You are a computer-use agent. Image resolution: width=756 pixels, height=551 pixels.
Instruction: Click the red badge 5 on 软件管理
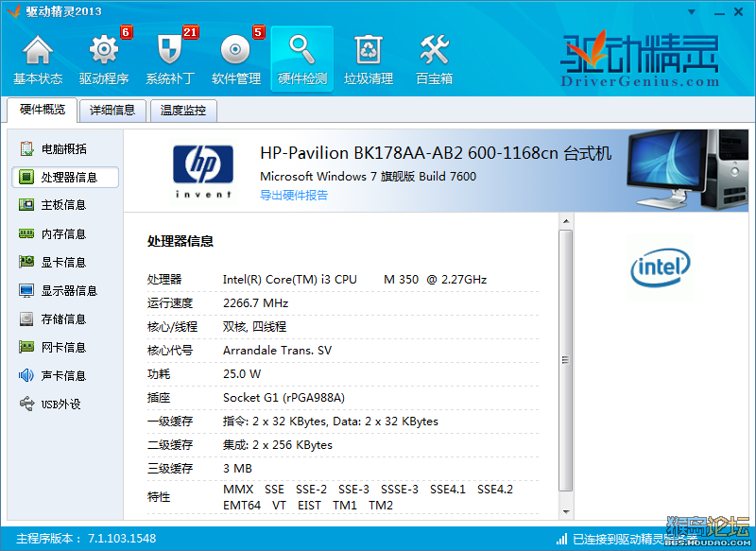[x=258, y=32]
